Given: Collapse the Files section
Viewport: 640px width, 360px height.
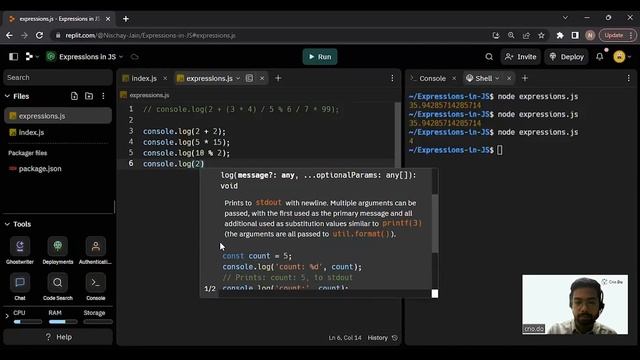Looking at the screenshot, I should [x=7, y=96].
